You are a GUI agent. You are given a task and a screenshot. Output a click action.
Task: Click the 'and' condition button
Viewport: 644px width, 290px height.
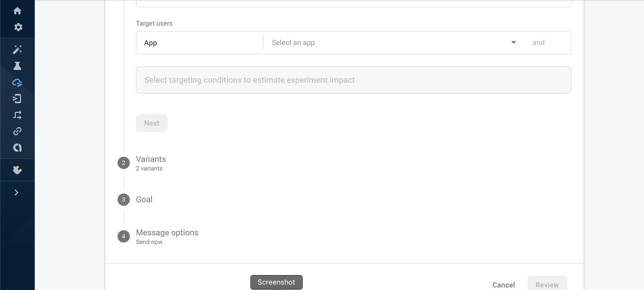[x=538, y=42]
